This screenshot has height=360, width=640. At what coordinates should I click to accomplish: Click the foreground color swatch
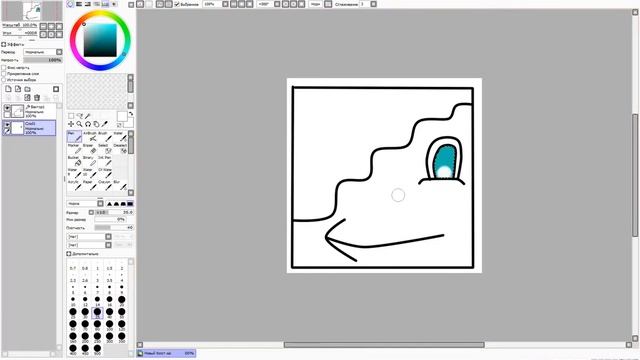tap(122, 116)
